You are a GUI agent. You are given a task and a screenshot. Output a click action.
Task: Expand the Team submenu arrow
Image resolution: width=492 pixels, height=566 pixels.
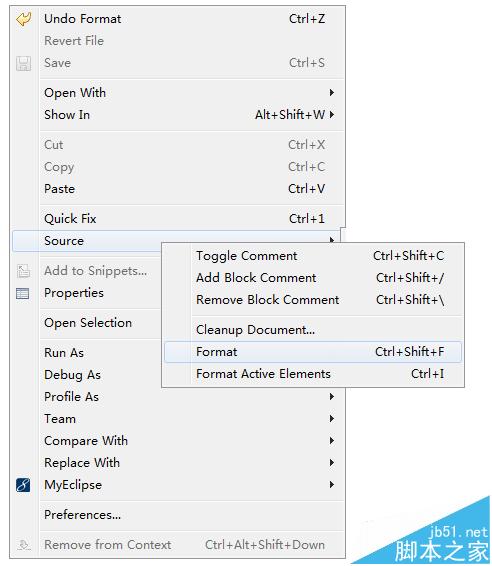(x=332, y=419)
